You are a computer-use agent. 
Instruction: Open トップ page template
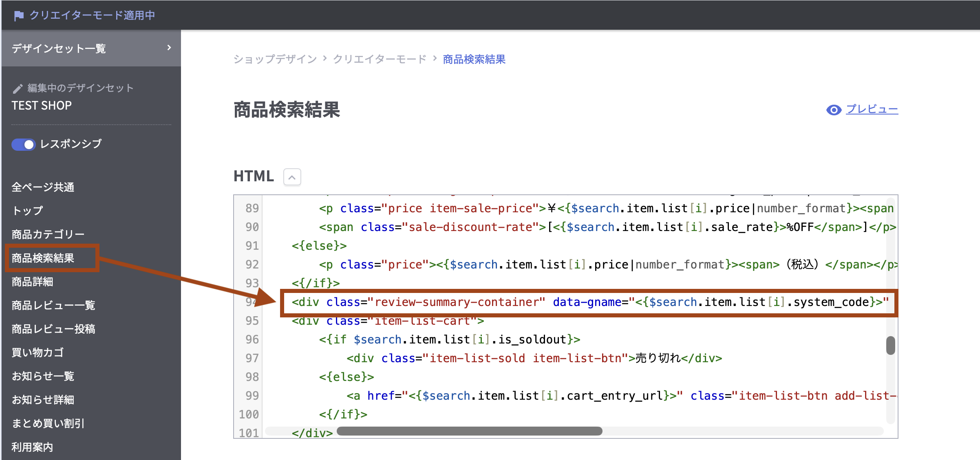pos(27,211)
